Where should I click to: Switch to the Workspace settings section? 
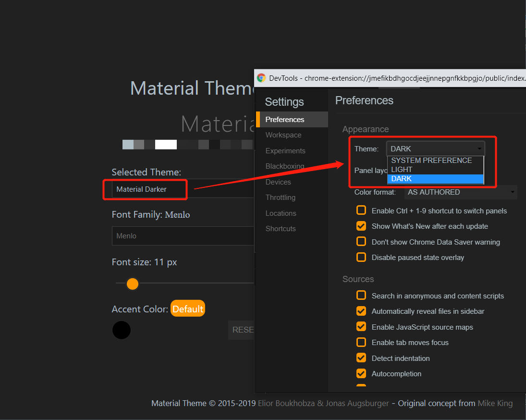[283, 135]
